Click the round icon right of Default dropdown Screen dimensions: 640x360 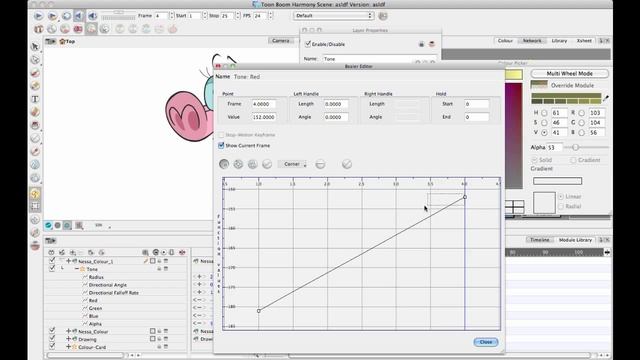(x=382, y=16)
